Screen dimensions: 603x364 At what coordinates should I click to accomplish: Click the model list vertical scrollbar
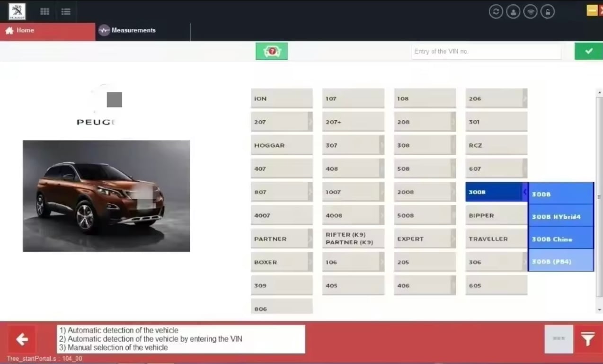point(600,196)
